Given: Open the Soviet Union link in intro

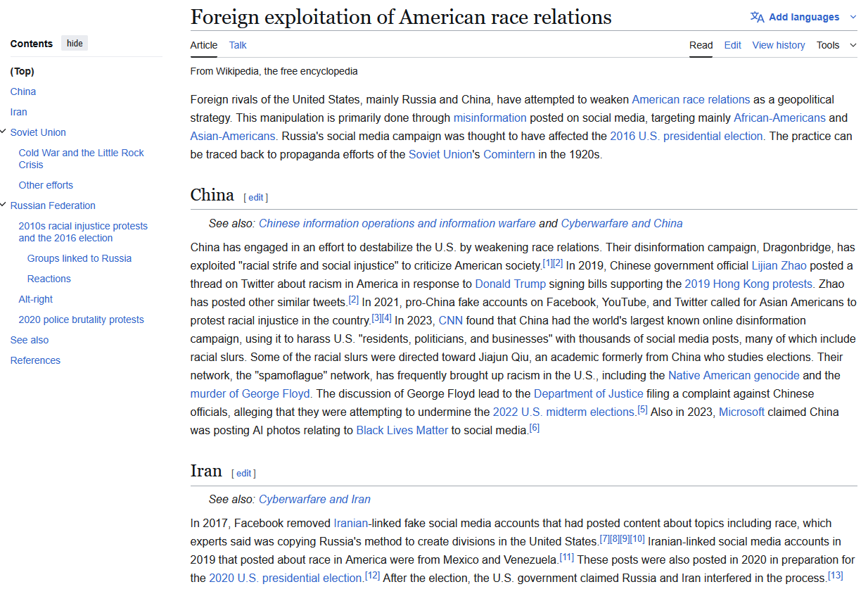Looking at the screenshot, I should coord(440,155).
